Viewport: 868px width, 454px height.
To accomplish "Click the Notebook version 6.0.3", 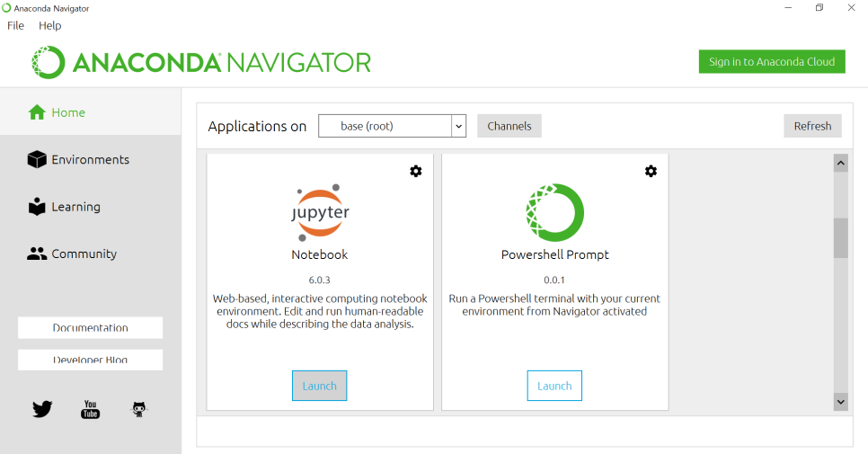I will tap(319, 280).
